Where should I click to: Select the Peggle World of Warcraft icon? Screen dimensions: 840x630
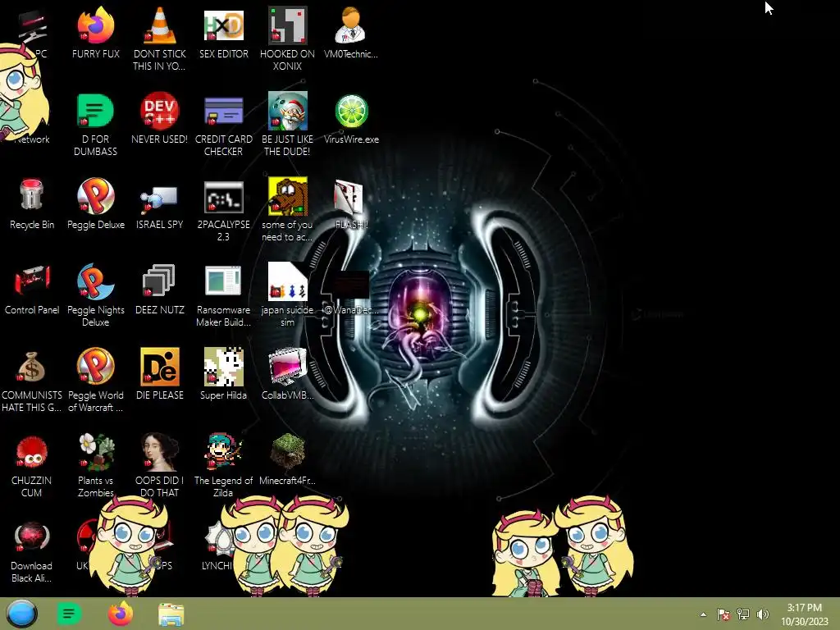[x=95, y=367]
